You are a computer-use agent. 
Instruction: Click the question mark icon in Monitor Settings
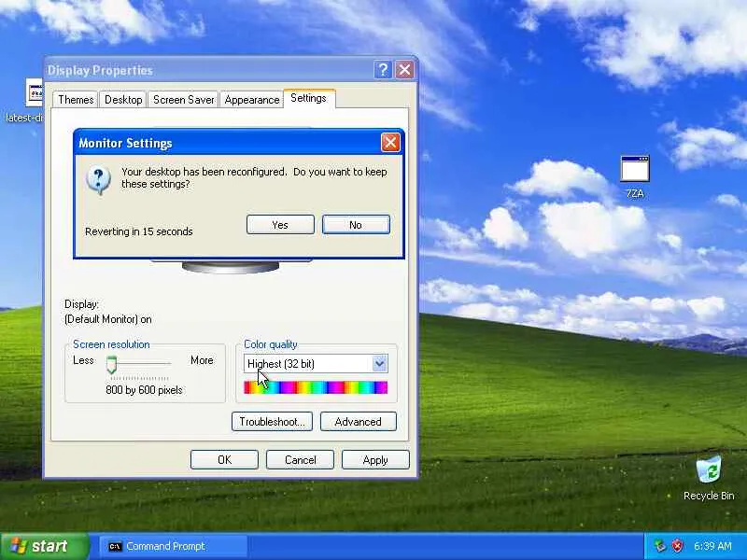99,179
